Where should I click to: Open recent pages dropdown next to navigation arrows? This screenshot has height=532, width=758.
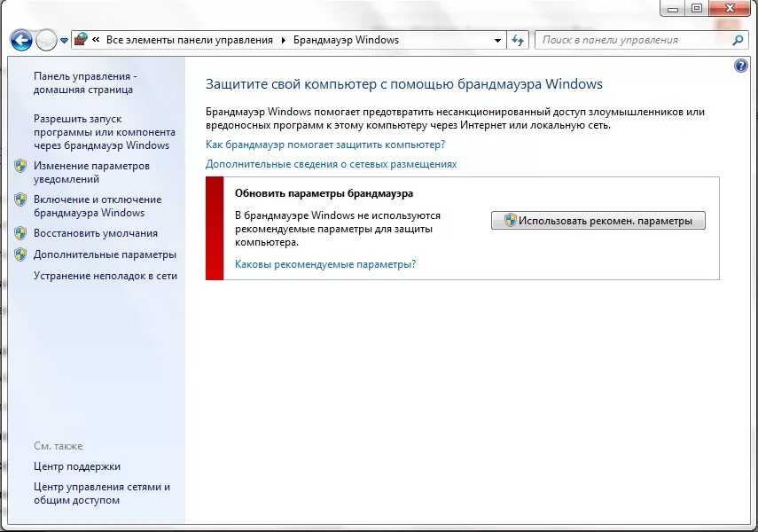point(64,41)
